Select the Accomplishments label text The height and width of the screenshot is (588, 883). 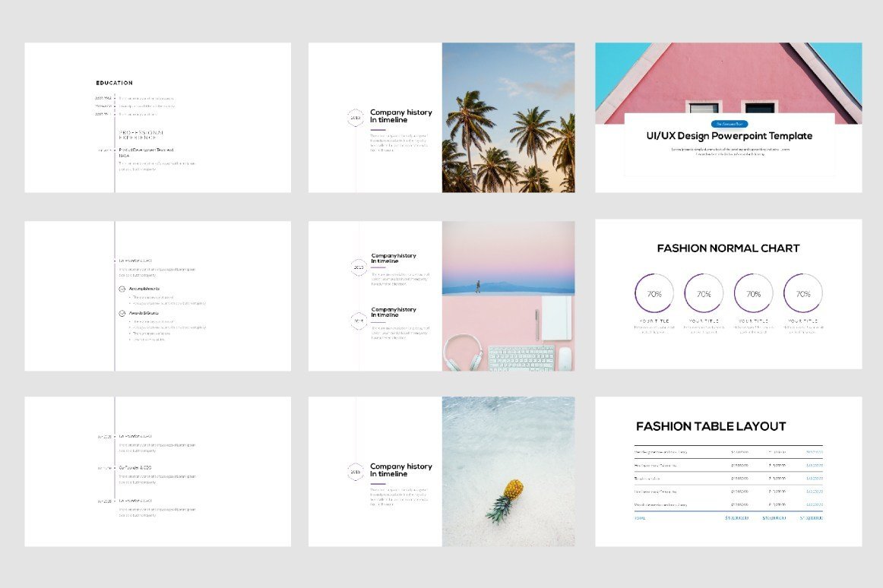pyautogui.click(x=144, y=289)
